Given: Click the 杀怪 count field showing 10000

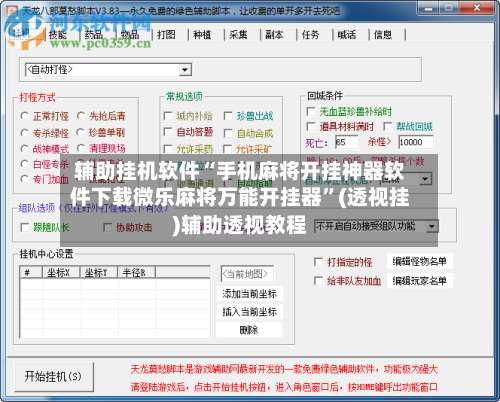Looking at the screenshot, I should coord(416,142).
